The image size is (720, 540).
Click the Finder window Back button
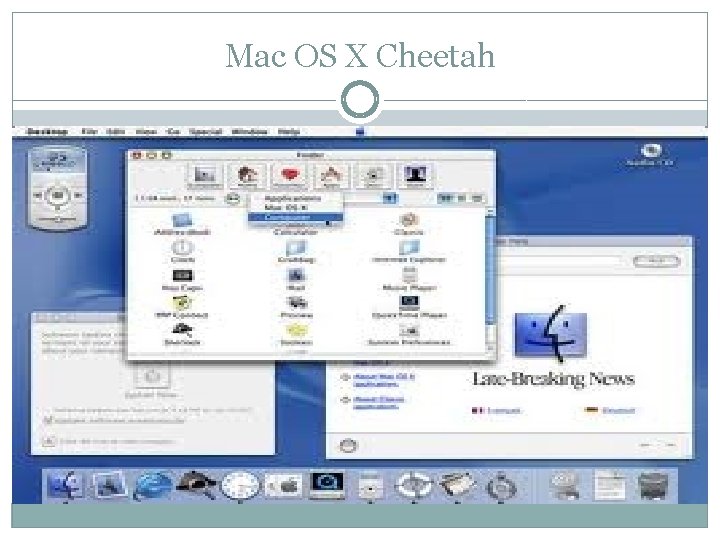(233, 199)
